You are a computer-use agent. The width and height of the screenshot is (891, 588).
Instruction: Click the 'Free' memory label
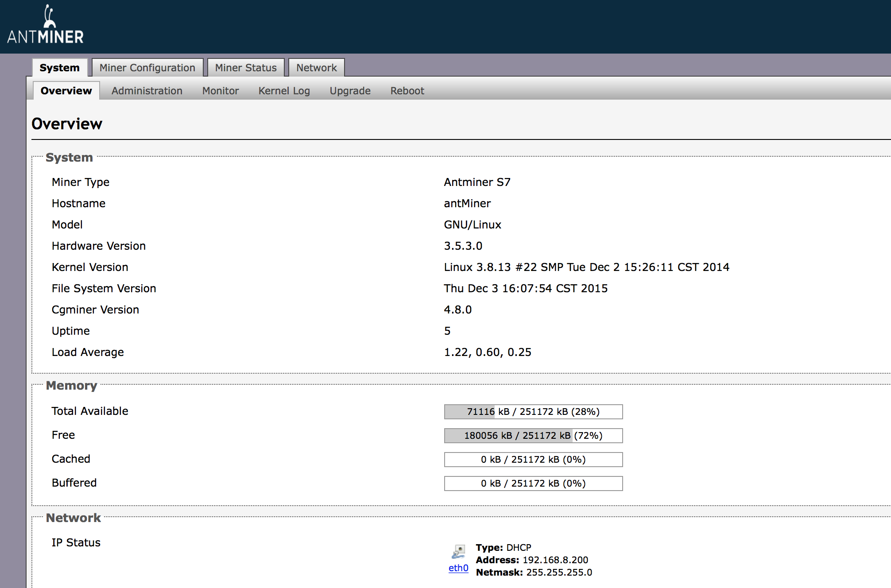coord(63,435)
